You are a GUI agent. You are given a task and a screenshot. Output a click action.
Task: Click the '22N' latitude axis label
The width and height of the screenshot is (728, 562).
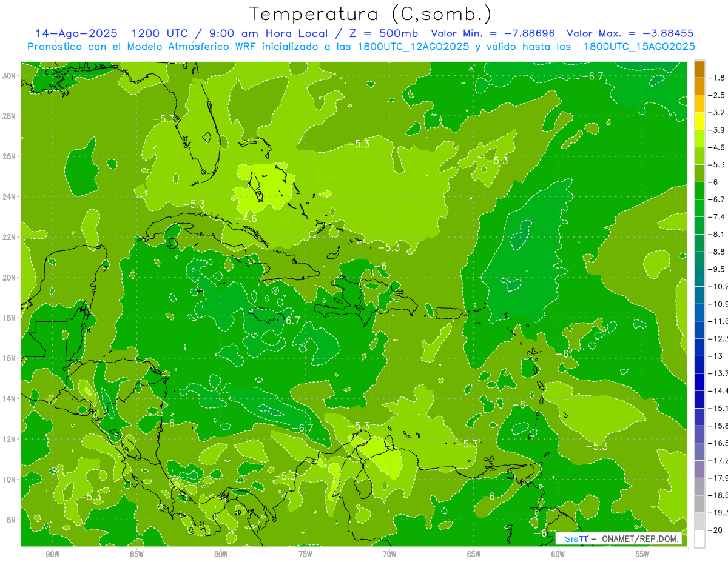pyautogui.click(x=10, y=237)
